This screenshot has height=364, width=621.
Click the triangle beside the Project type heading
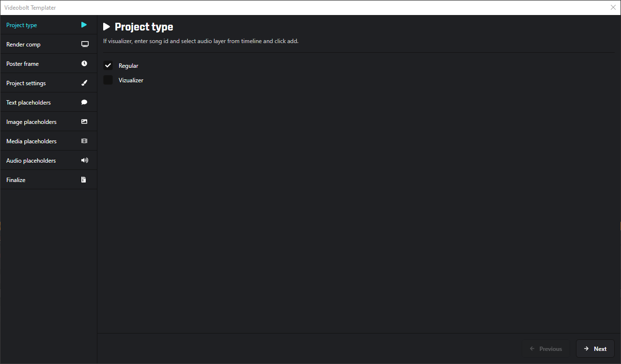coord(107,27)
